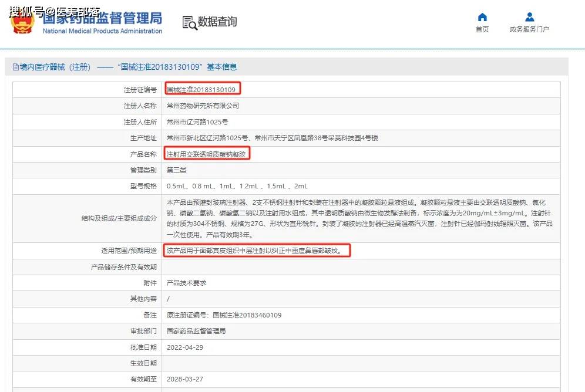Click the expiry date 2028-03-27
The image size is (585, 392).
pyautogui.click(x=184, y=380)
